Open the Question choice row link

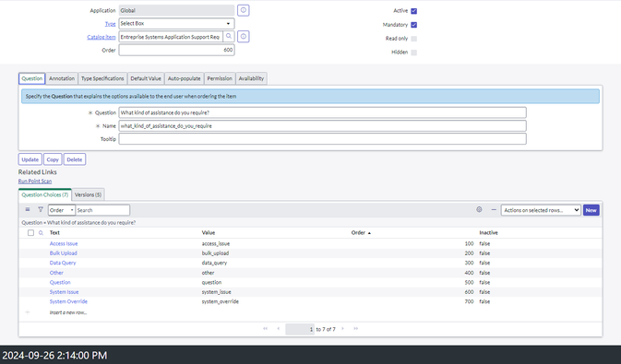tap(60, 282)
